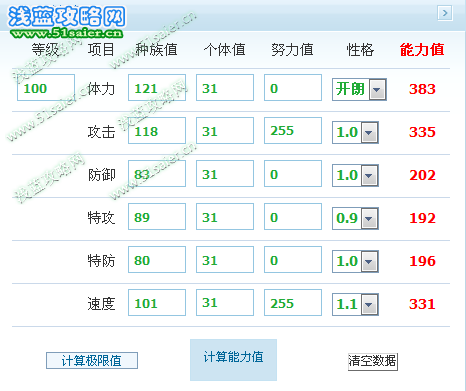The image size is (466, 391).
Task: Click the 个体值 column header
Action: [225, 50]
